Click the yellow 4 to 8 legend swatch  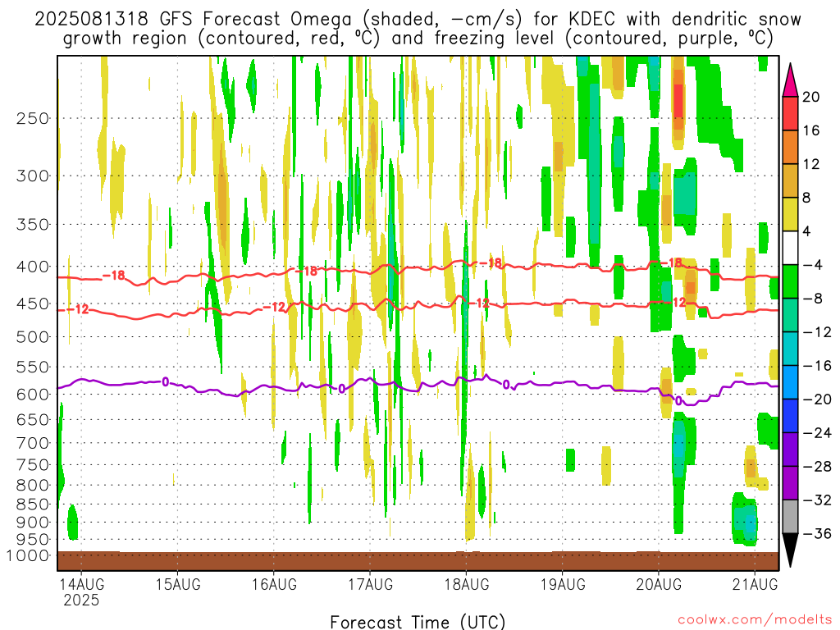[790, 214]
